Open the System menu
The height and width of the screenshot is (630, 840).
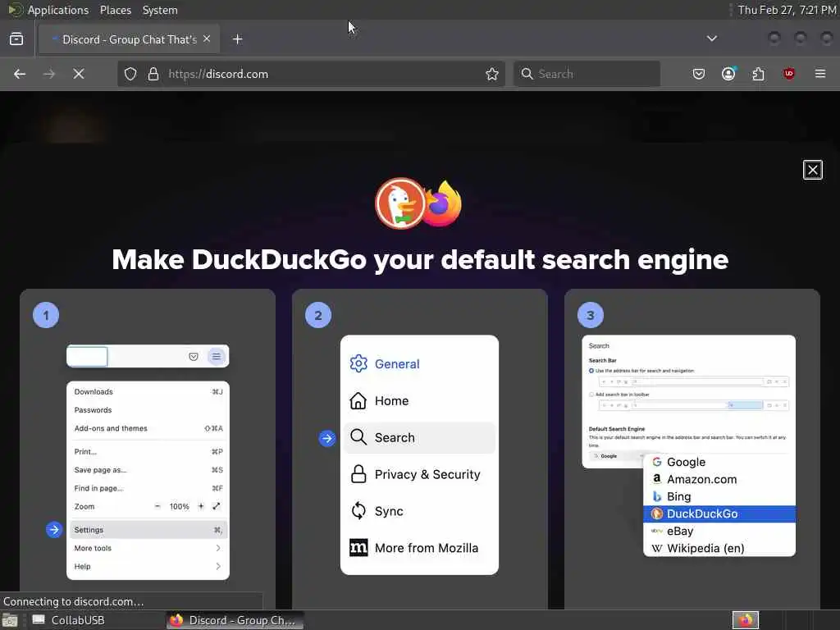(x=160, y=10)
